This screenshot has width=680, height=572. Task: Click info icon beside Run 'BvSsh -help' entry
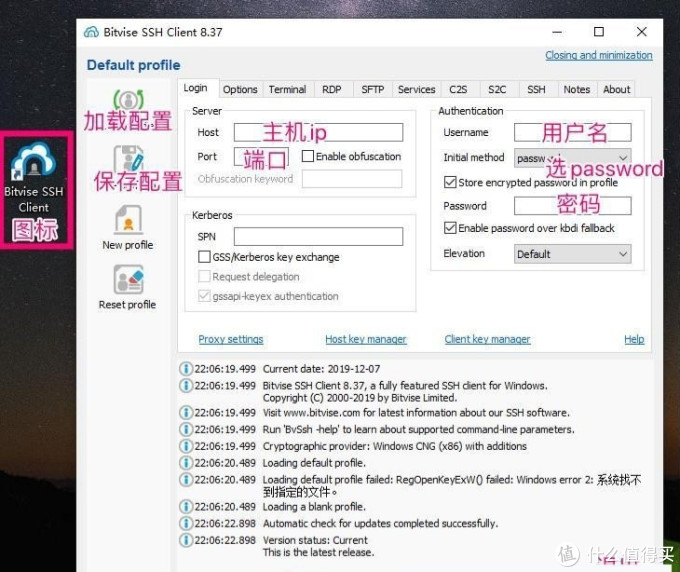coord(186,429)
